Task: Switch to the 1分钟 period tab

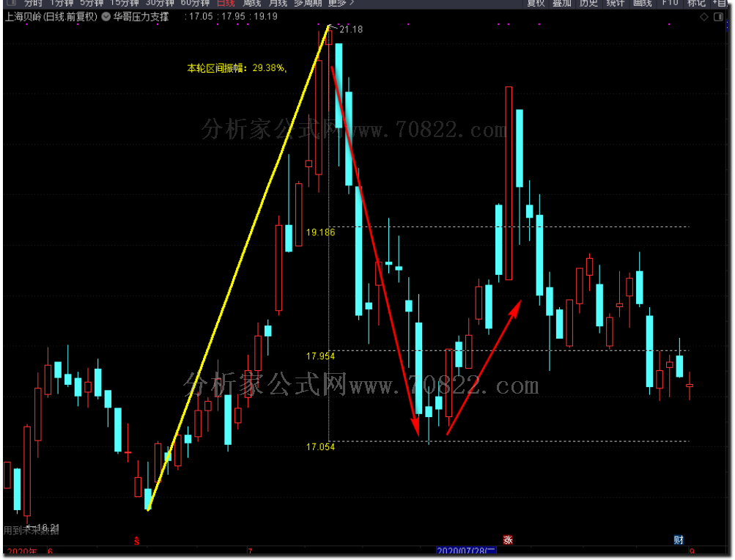Action: 62,3
